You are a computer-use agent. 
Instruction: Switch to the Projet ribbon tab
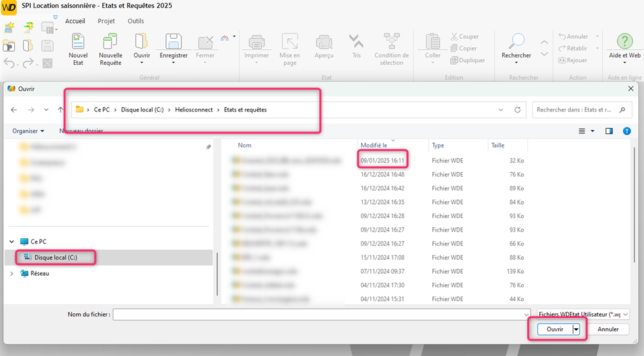click(x=106, y=21)
